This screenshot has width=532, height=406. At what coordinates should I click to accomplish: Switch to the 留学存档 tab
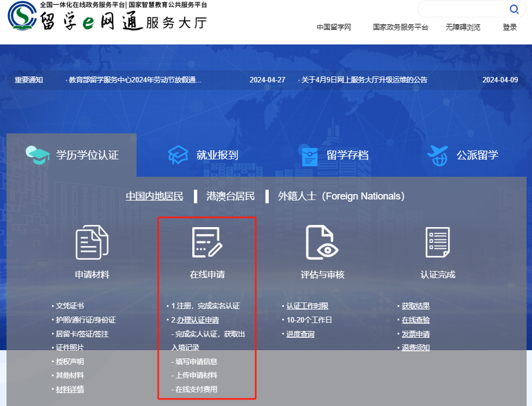(347, 155)
